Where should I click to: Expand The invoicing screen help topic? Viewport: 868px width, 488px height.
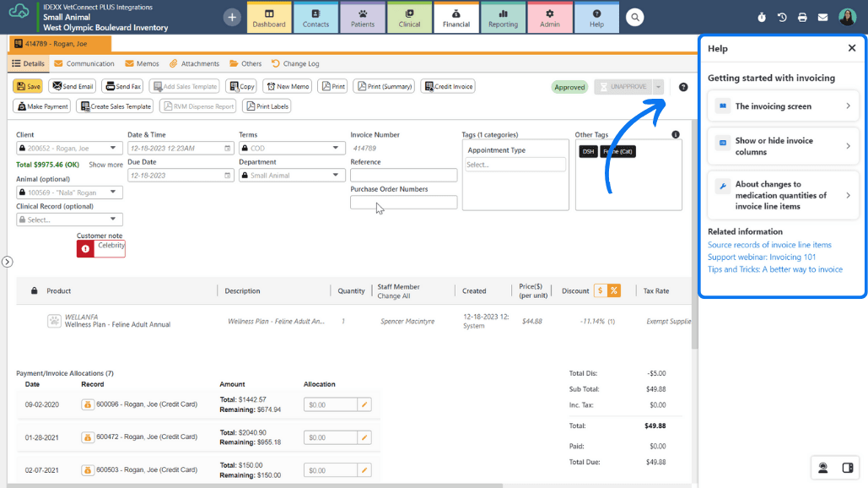[x=784, y=106]
